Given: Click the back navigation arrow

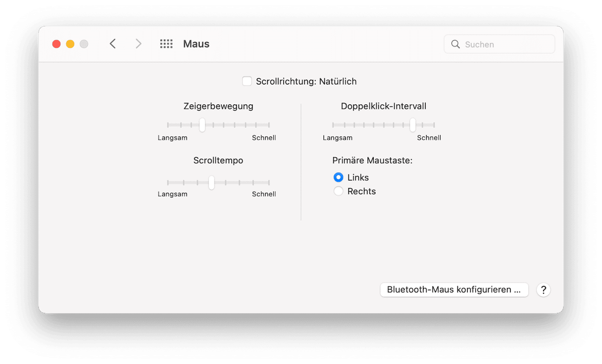Looking at the screenshot, I should click(113, 44).
